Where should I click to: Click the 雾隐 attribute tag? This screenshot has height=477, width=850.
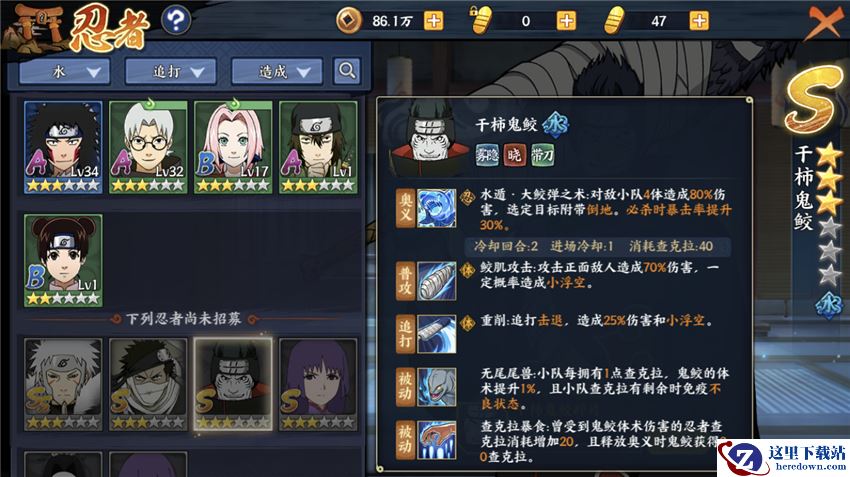tap(487, 155)
